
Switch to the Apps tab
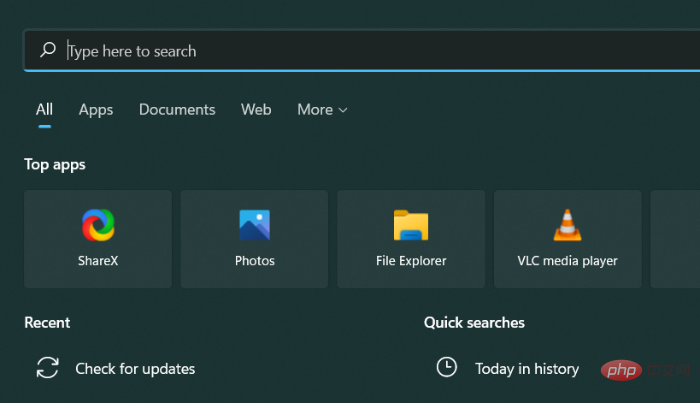[x=96, y=110]
